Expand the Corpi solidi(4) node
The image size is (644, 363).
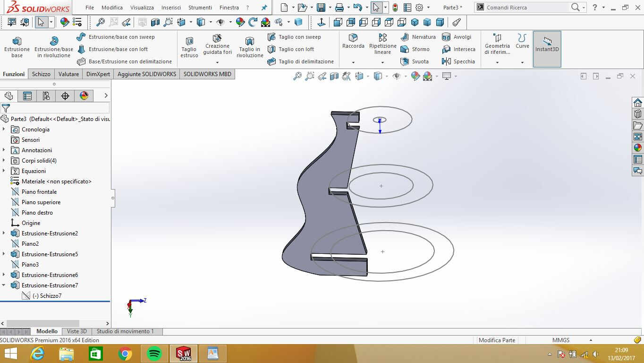click(4, 160)
